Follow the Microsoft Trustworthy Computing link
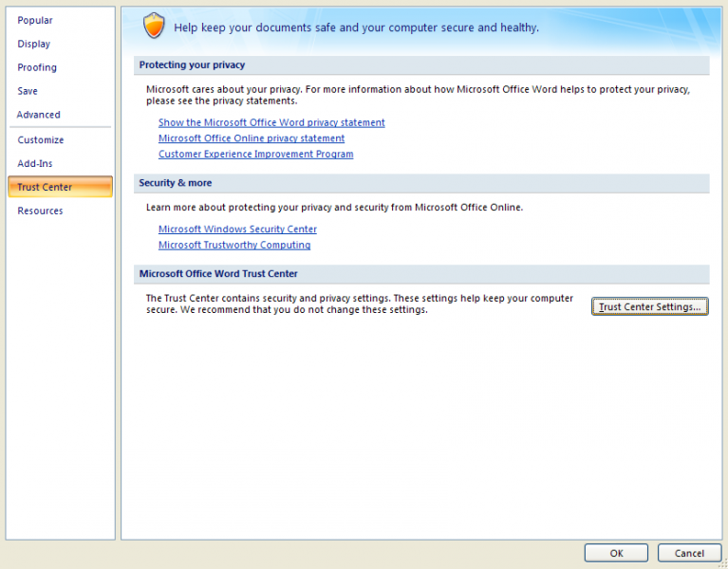Screen dimensions: 728x569 click(x=234, y=245)
